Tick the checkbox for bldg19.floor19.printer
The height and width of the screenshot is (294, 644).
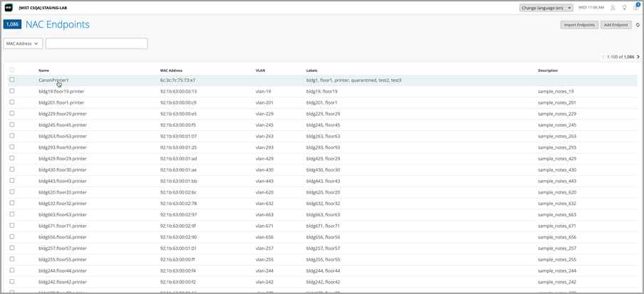[12, 91]
